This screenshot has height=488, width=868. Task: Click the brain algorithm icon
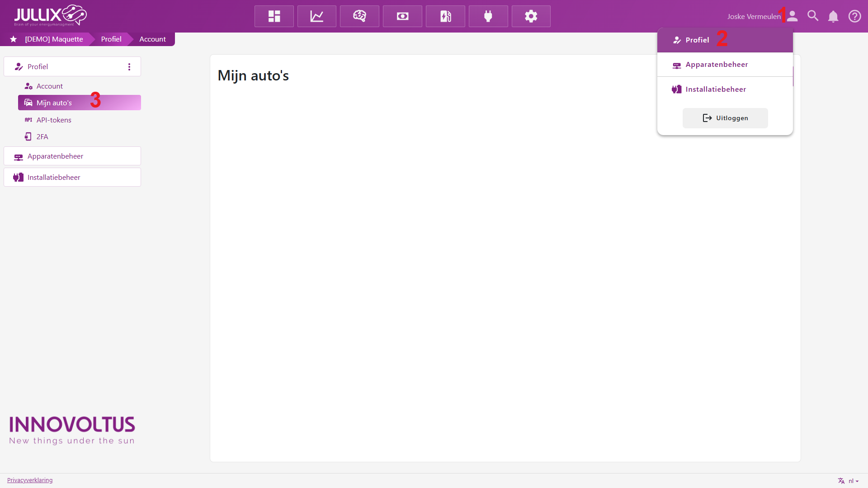(359, 16)
